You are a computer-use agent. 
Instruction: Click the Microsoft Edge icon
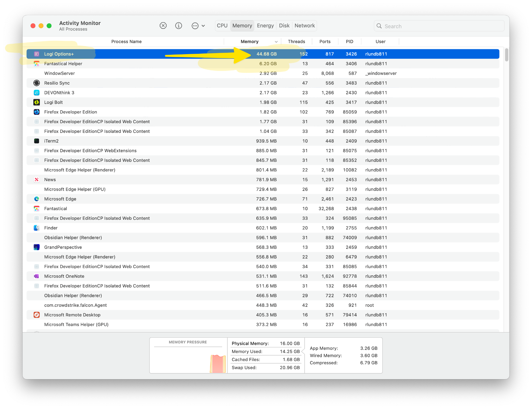click(x=37, y=199)
